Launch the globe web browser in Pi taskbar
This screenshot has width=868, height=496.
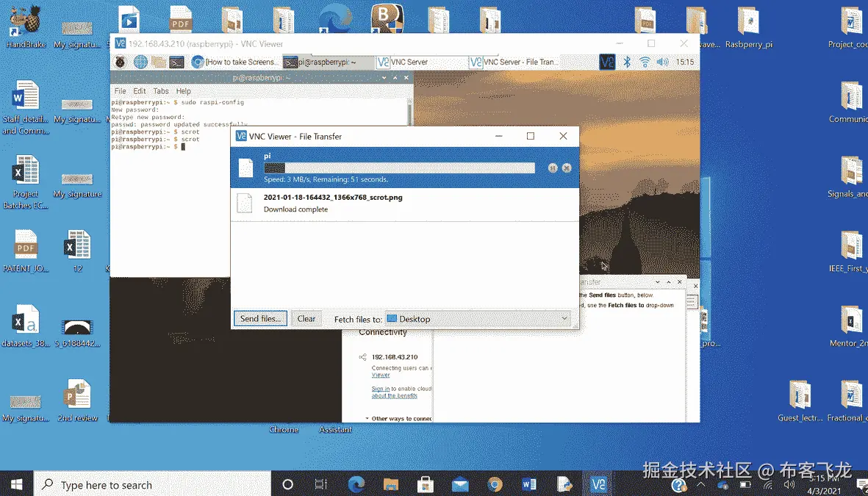click(140, 62)
